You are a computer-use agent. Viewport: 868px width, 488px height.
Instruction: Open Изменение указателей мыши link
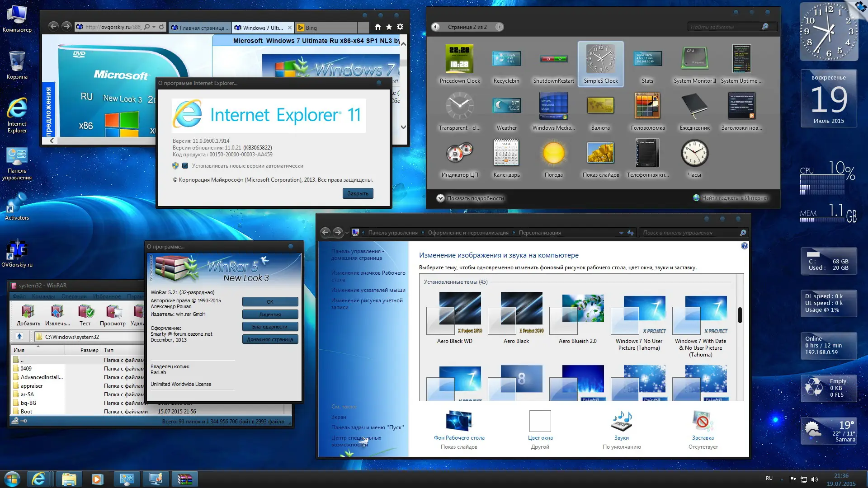(x=368, y=290)
